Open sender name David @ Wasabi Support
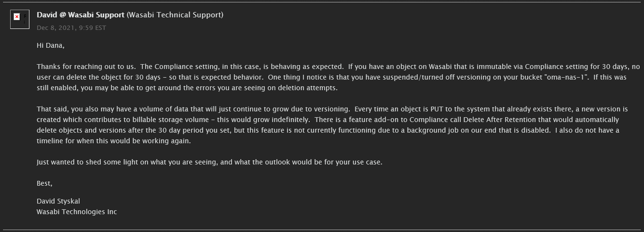This screenshot has height=232, width=644. [x=81, y=15]
